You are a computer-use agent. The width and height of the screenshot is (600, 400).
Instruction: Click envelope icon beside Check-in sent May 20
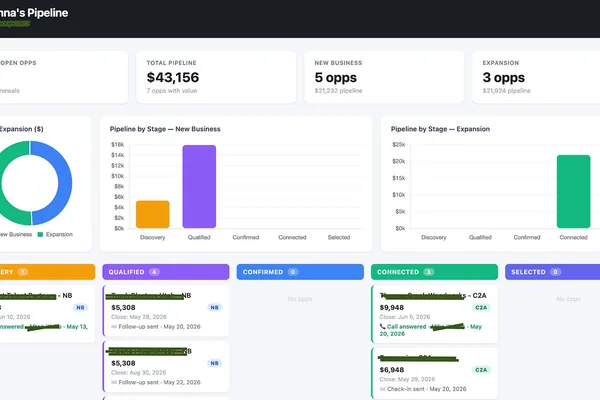(x=382, y=389)
